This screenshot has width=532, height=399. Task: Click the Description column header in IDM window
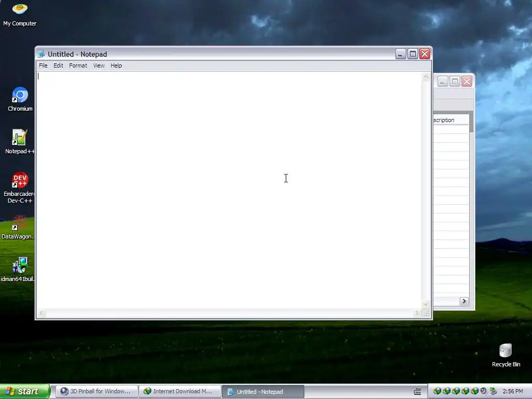click(450, 120)
